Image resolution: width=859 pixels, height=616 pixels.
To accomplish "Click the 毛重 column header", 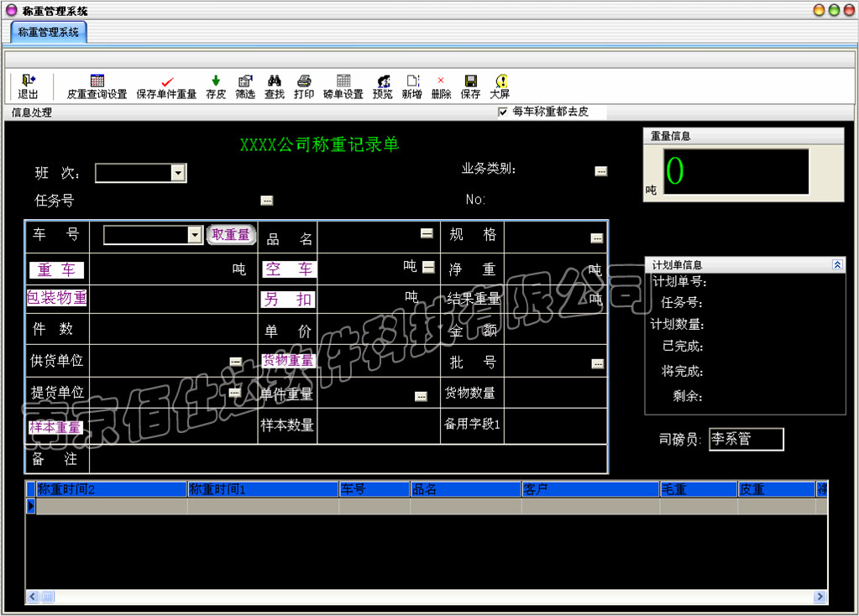I will click(x=699, y=489).
